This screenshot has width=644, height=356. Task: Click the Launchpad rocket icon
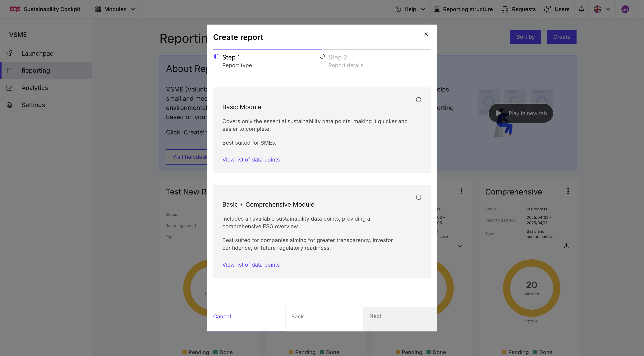(x=9, y=53)
